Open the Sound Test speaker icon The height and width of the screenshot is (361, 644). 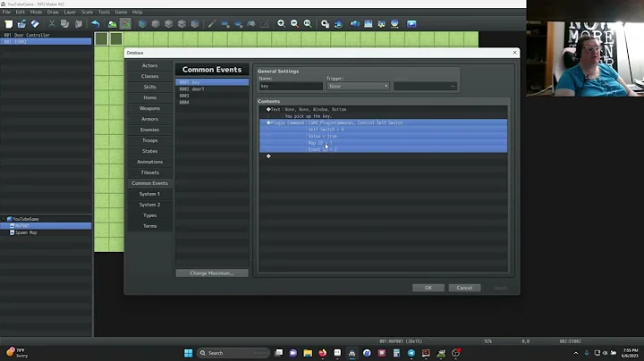coord(355,24)
